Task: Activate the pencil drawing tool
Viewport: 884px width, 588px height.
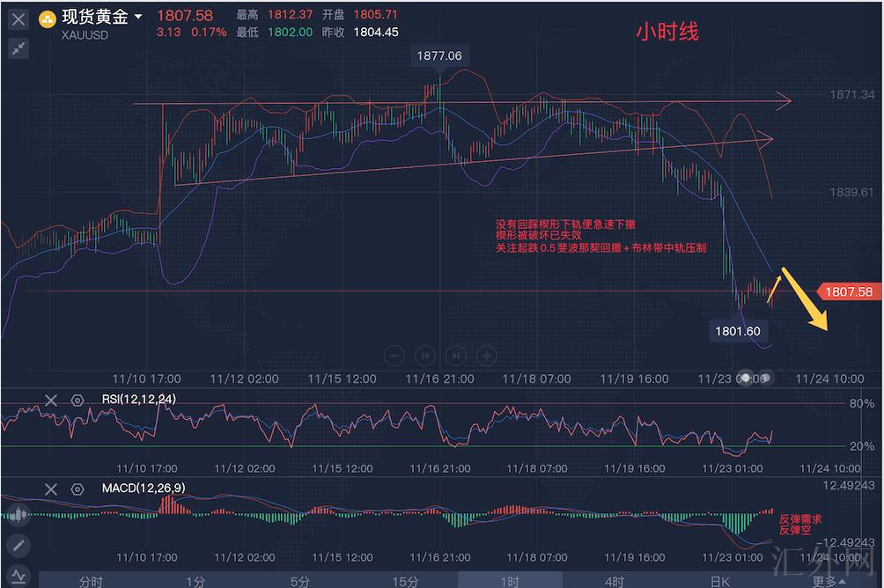Action: point(18,545)
